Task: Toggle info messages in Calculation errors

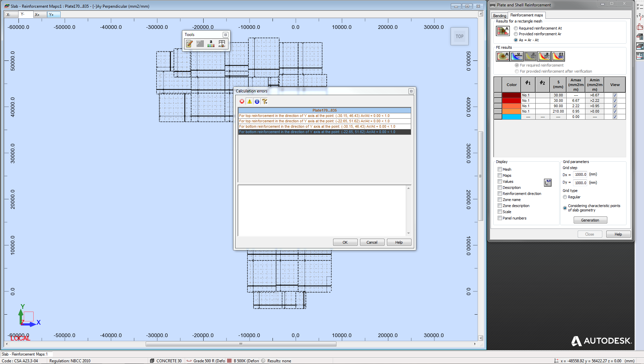Action: click(x=257, y=101)
